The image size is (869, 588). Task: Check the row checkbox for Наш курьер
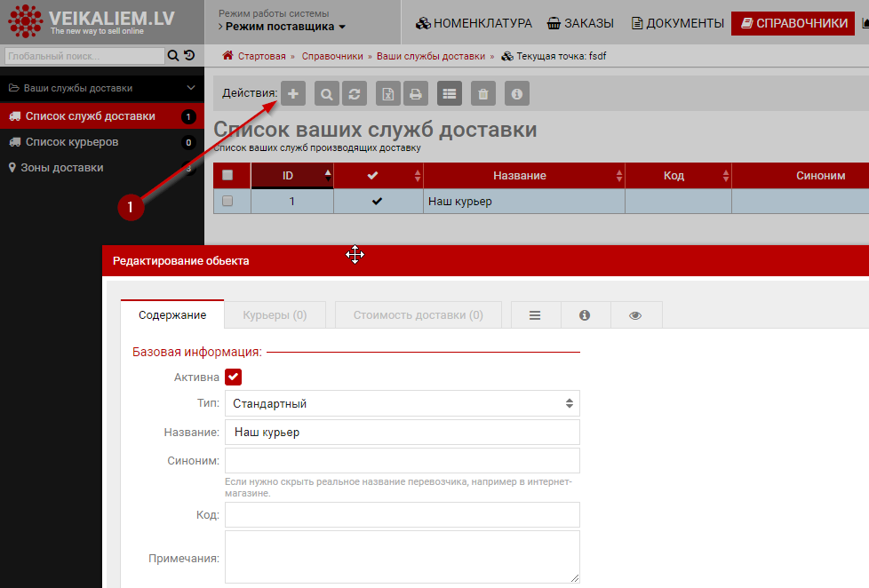point(227,202)
